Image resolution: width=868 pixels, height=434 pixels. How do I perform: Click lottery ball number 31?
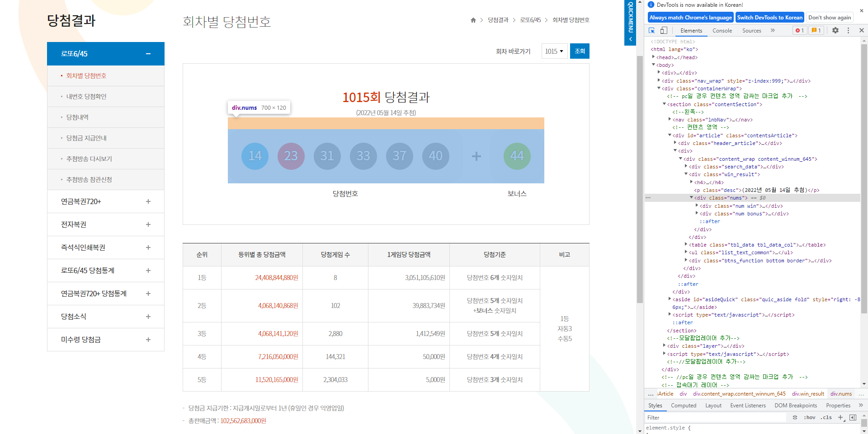[x=327, y=156]
